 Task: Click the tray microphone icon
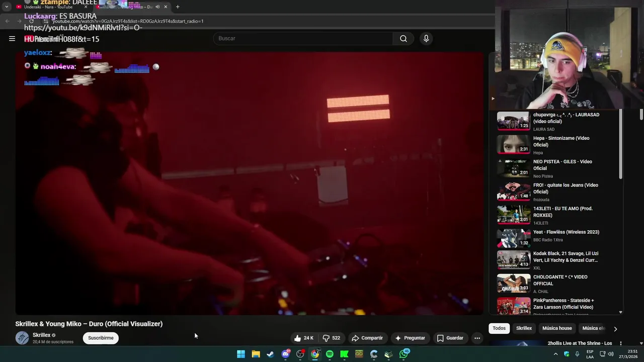(x=577, y=354)
